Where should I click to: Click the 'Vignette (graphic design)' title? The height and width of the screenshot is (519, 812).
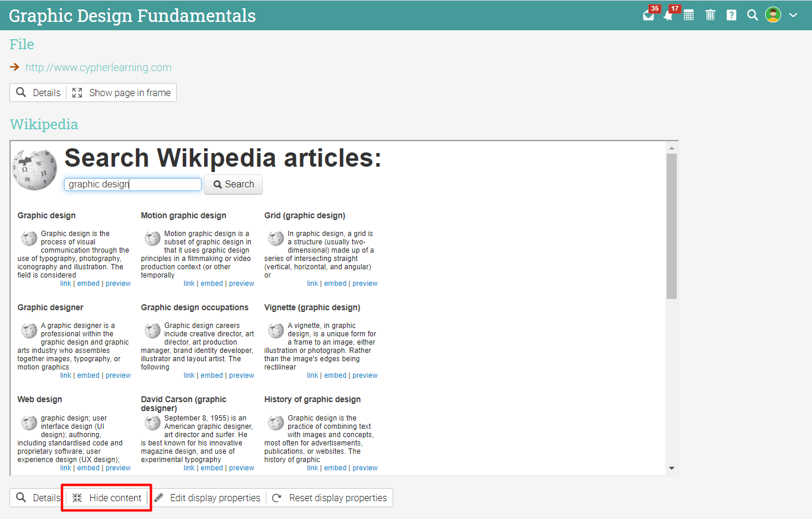pyautogui.click(x=312, y=307)
